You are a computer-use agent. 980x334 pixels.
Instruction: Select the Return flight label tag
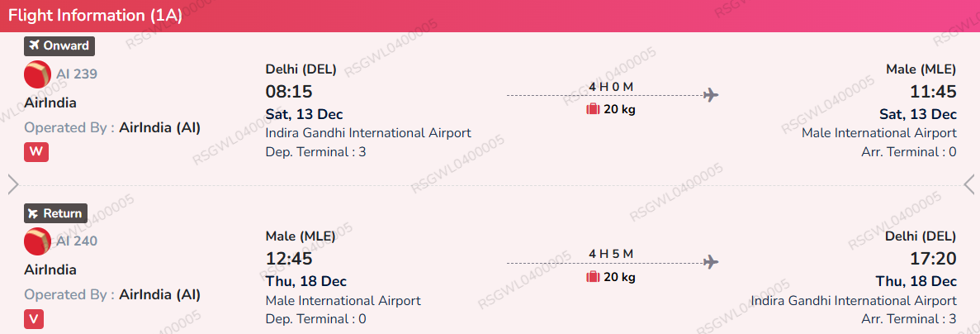(x=55, y=212)
